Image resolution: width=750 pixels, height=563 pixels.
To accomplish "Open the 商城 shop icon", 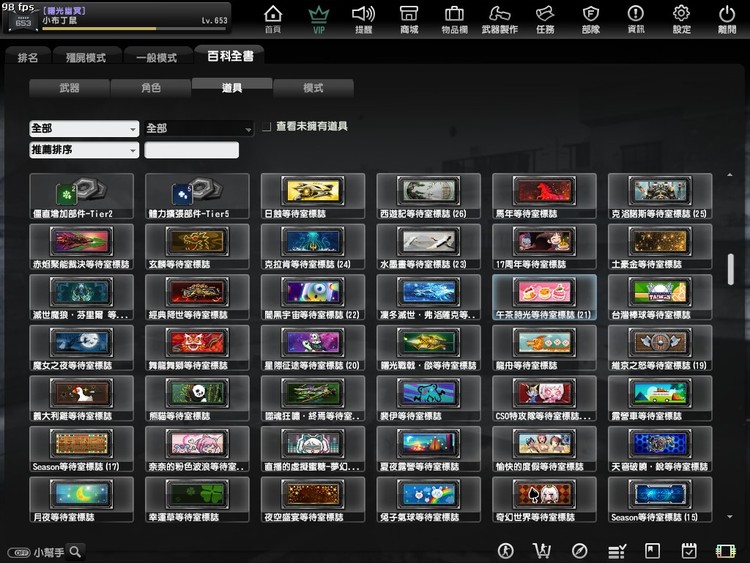I will [x=409, y=19].
